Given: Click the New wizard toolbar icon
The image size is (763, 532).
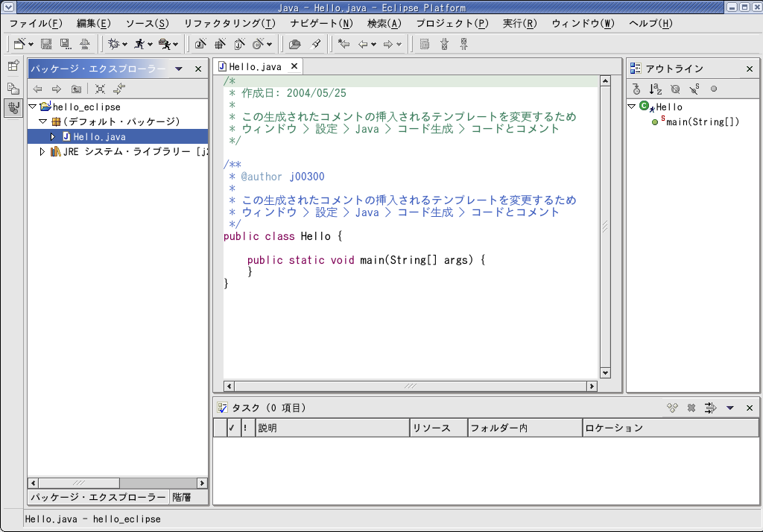Looking at the screenshot, I should [19, 44].
